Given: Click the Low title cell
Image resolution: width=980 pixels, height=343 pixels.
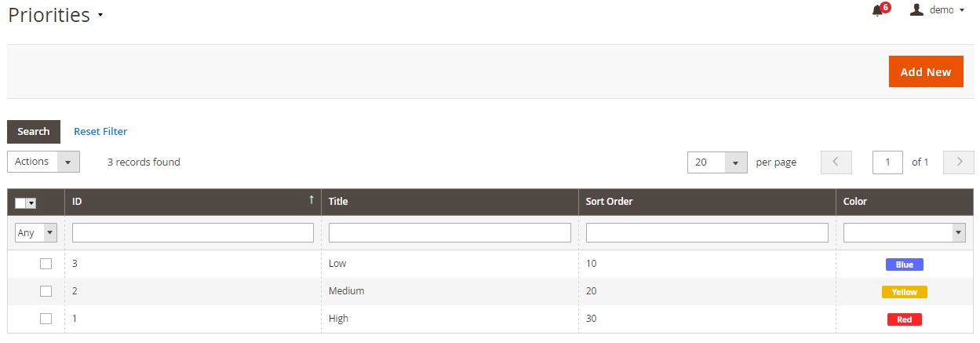Looking at the screenshot, I should (450, 264).
